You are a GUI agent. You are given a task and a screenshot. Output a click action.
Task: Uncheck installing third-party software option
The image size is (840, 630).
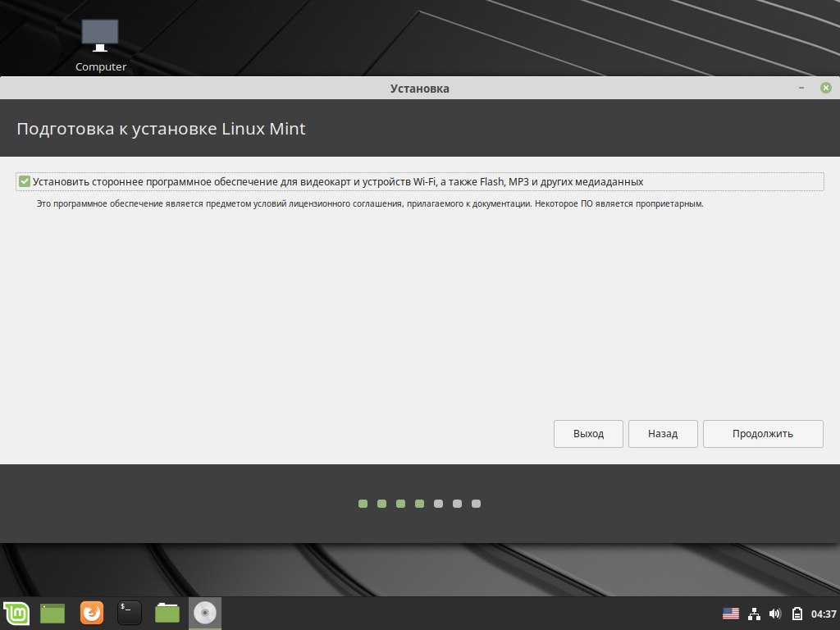pyautogui.click(x=25, y=181)
